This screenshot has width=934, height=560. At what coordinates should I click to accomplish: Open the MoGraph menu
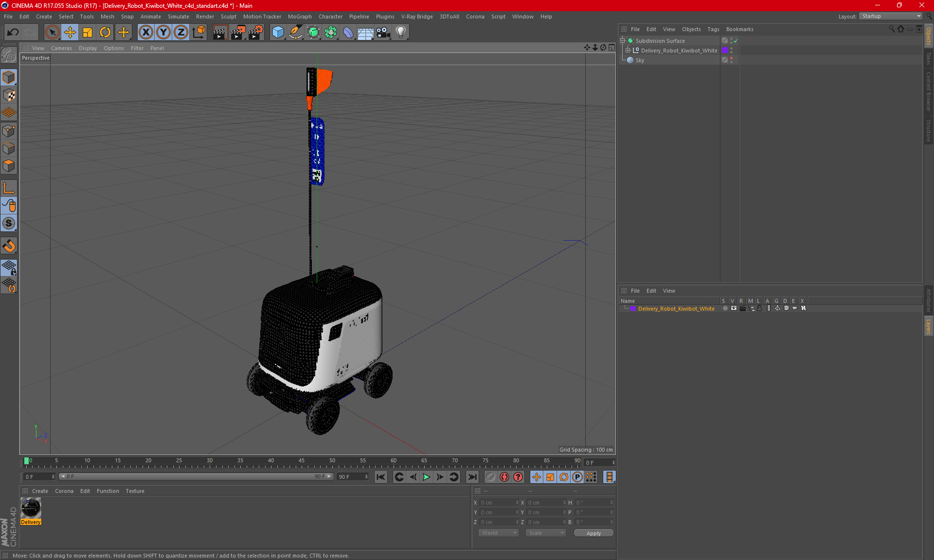(x=300, y=17)
